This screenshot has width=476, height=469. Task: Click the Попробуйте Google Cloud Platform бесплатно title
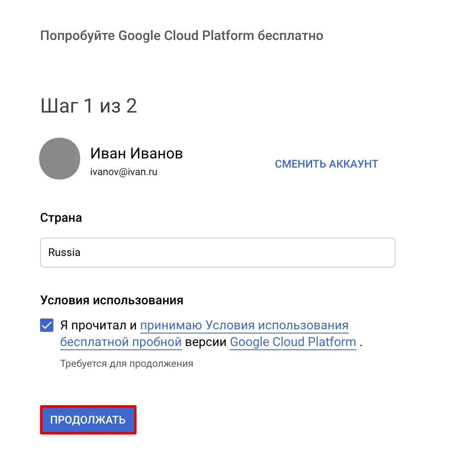point(181,36)
